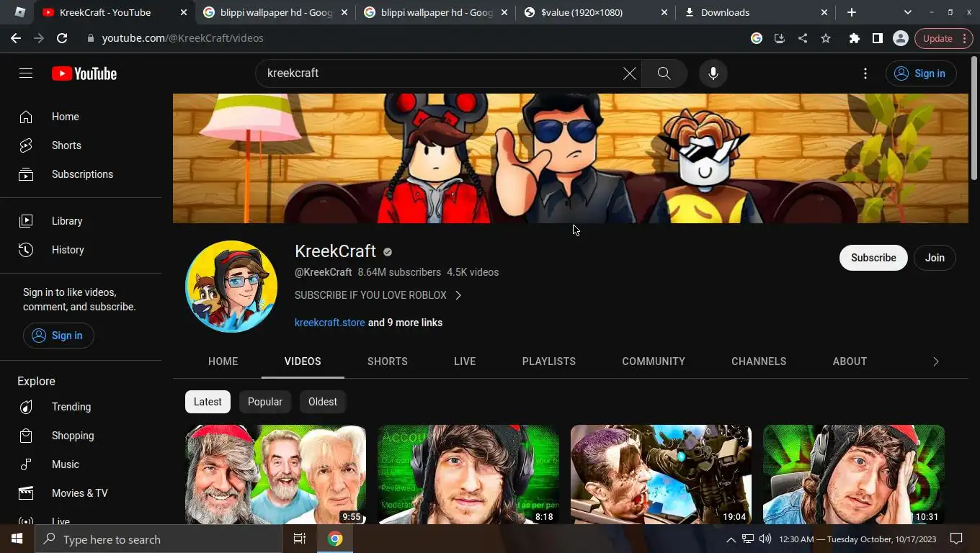Open the Chrome profile avatar

tap(900, 38)
